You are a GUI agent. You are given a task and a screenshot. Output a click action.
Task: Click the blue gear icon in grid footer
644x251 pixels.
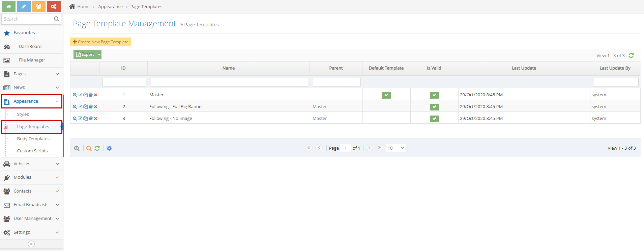(109, 148)
